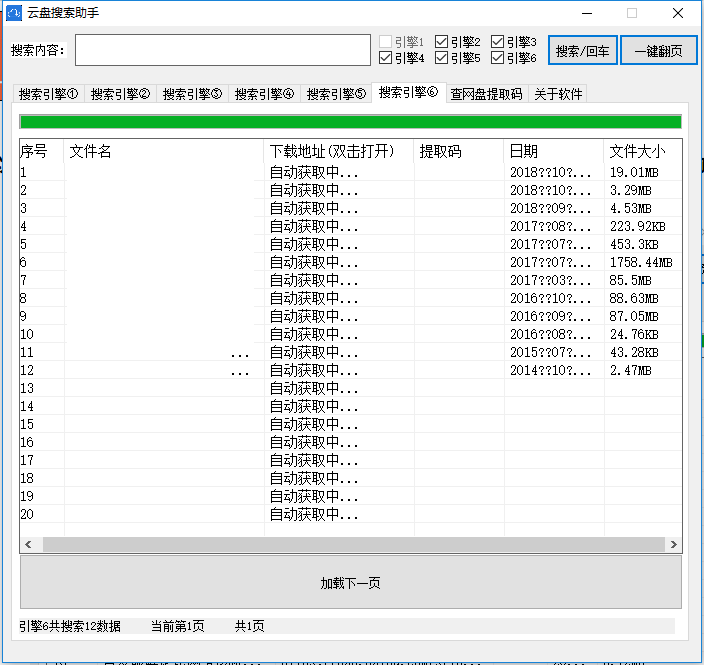Open the 查网盘提取码 tab
The height and width of the screenshot is (665, 704).
487,94
